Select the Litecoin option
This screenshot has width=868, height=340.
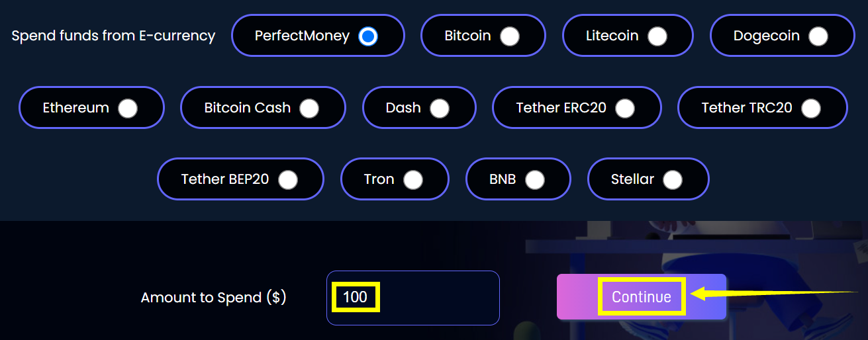click(x=657, y=36)
